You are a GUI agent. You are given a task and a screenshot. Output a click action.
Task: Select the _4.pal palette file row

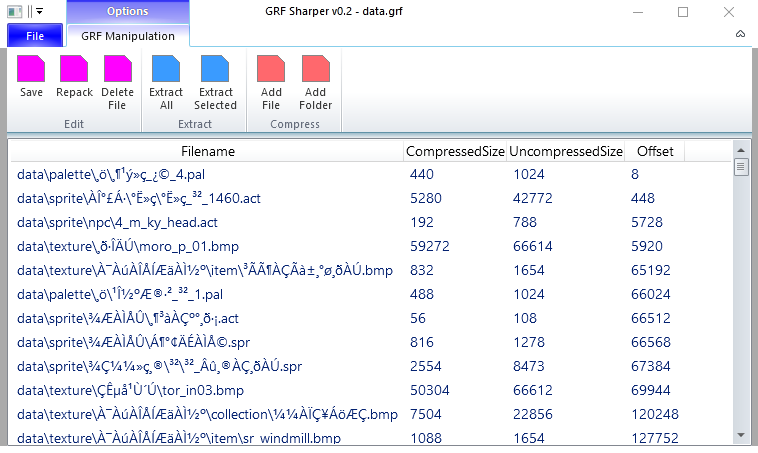(x=370, y=174)
